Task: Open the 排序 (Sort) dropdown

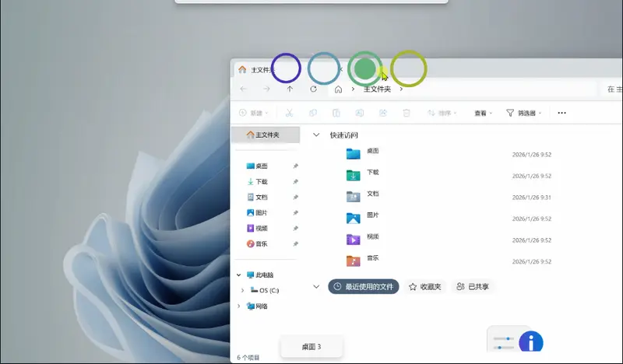Action: point(442,113)
